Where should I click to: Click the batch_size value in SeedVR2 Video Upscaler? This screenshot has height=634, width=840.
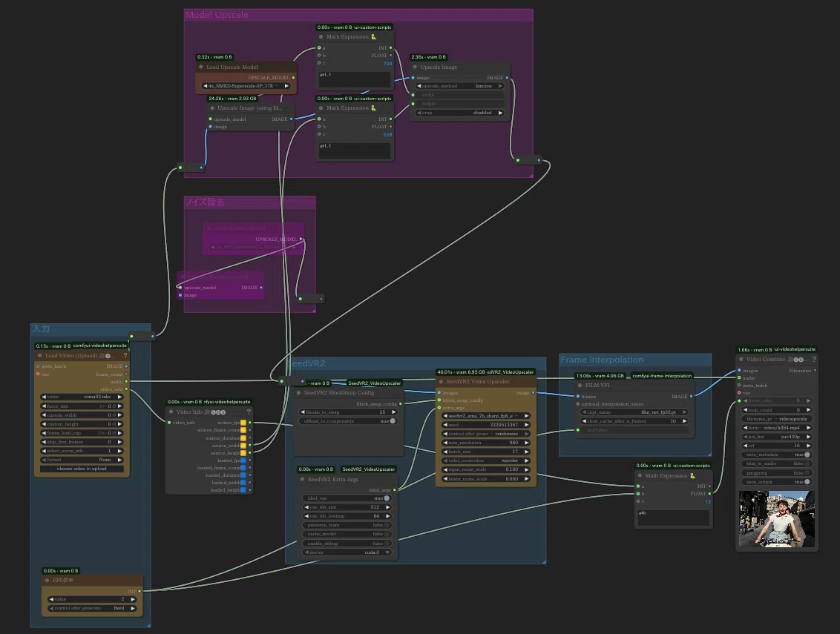pyautogui.click(x=486, y=452)
